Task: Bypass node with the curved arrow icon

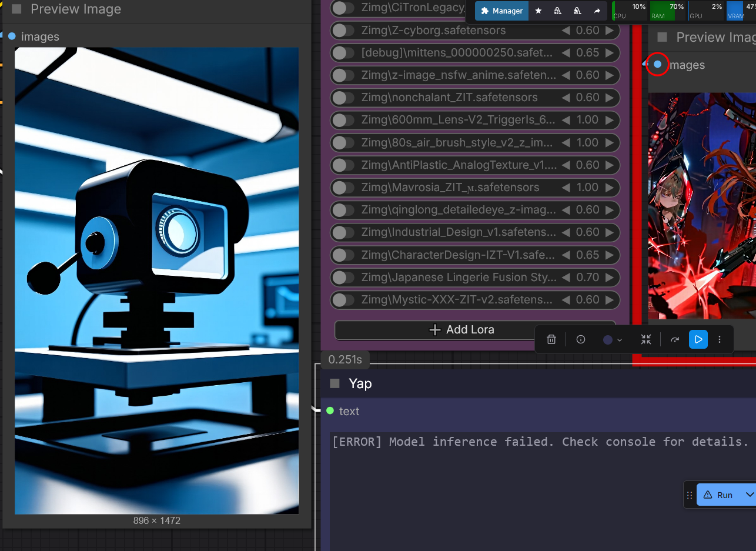Action: tap(675, 339)
